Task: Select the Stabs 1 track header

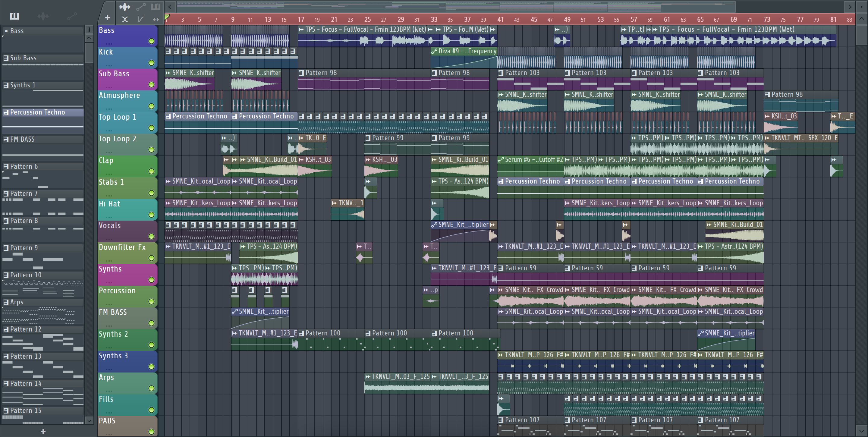Action: tap(127, 188)
